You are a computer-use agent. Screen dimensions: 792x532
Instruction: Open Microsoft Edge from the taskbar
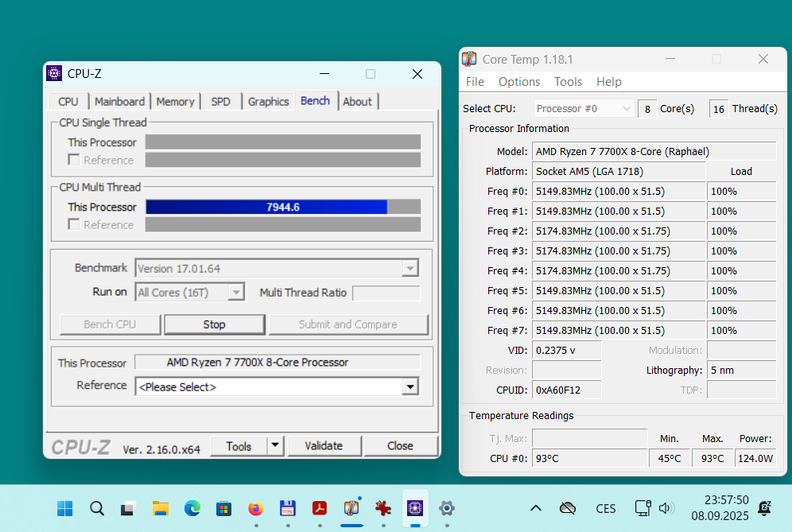pos(192,508)
